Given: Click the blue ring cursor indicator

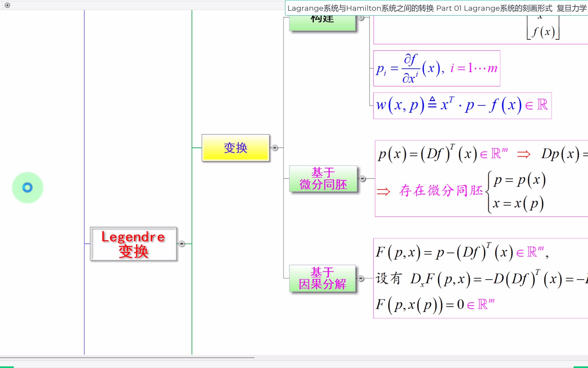Looking at the screenshot, I should click(x=27, y=188).
